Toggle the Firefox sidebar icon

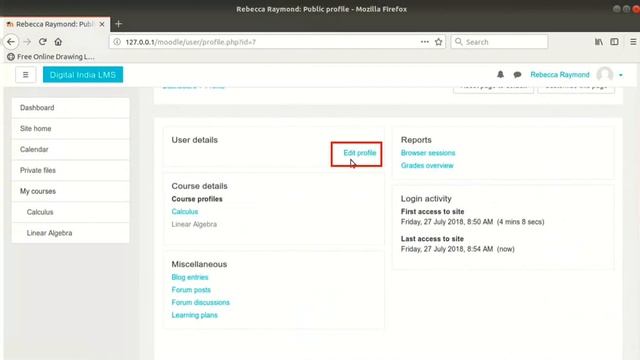614,42
